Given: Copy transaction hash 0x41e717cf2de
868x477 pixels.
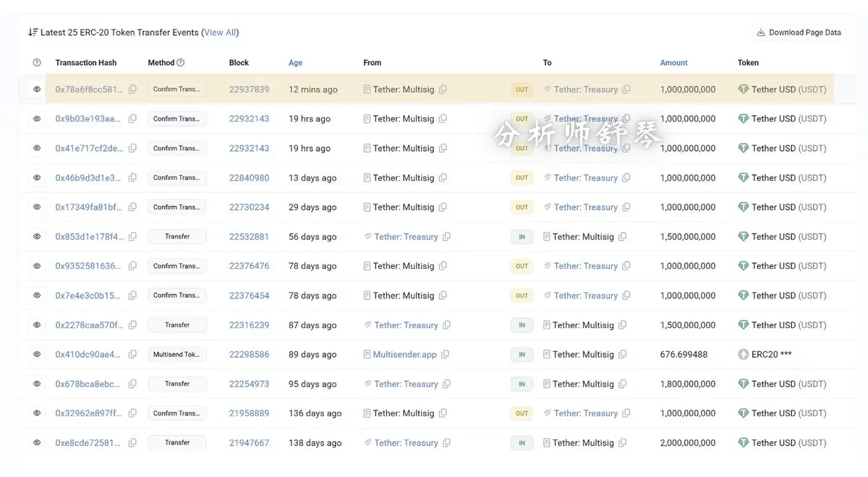Looking at the screenshot, I should [132, 148].
